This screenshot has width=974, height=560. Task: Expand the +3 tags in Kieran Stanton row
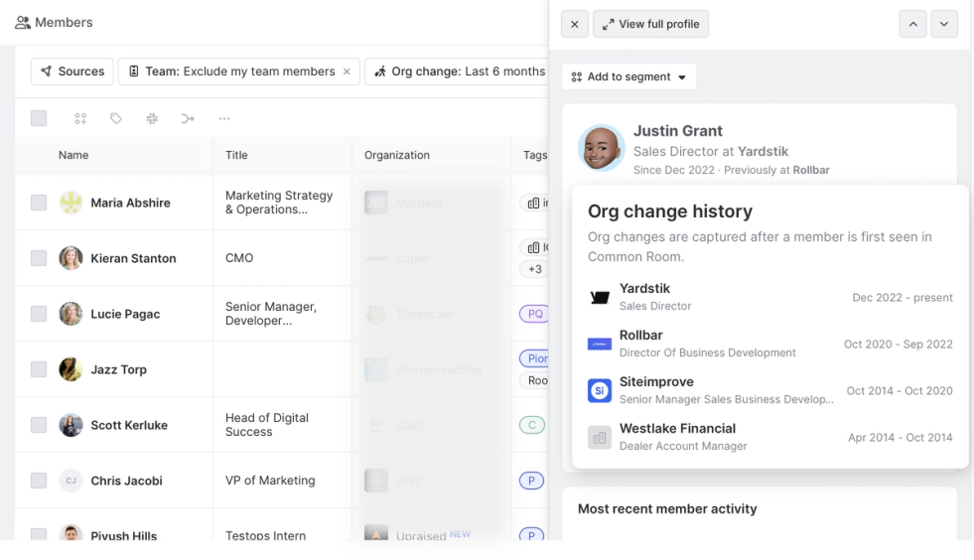point(534,269)
